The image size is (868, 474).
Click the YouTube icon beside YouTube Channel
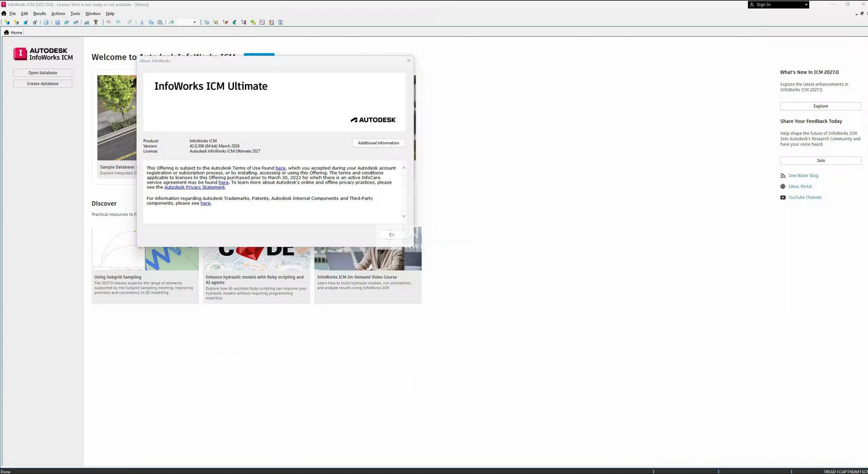tap(783, 197)
